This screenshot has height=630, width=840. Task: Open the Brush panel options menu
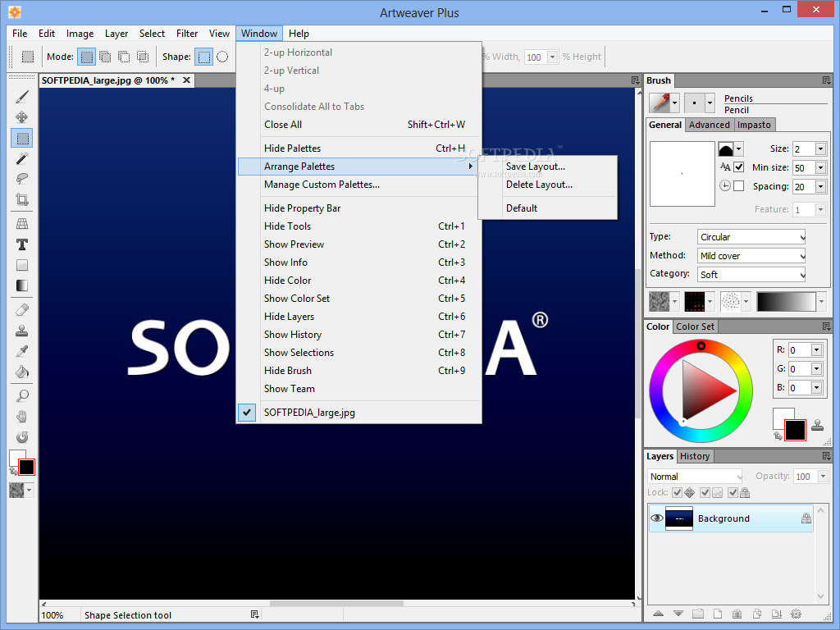click(x=826, y=80)
